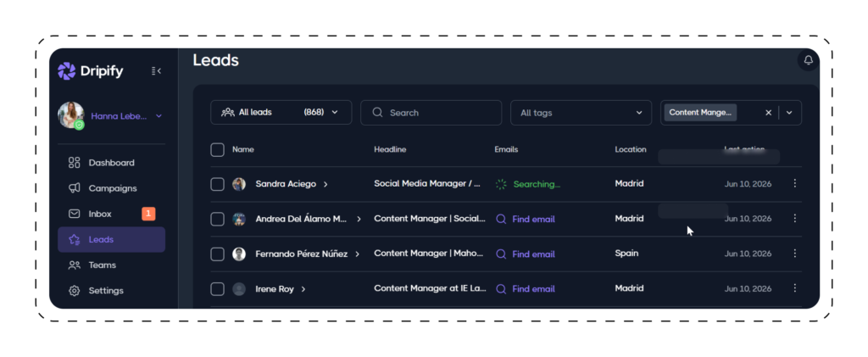Focus the Search leads field

click(x=431, y=113)
